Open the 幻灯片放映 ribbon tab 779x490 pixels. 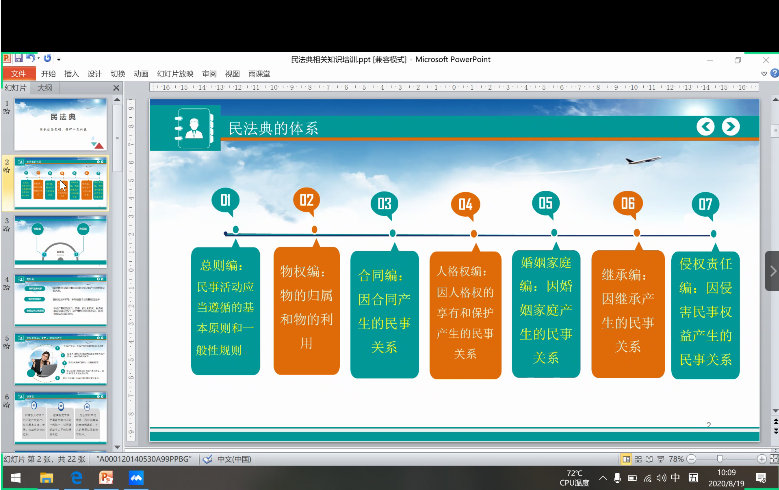(x=175, y=74)
